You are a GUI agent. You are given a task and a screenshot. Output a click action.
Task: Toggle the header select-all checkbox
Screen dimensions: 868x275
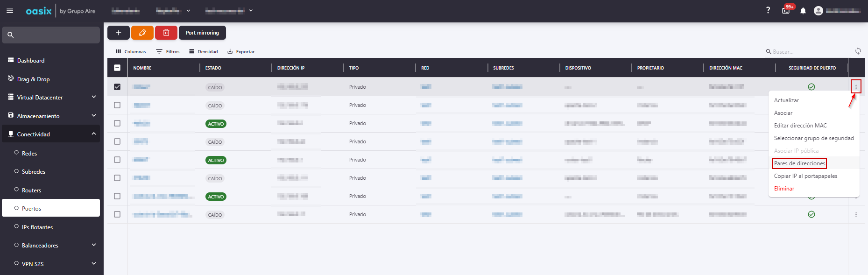pyautogui.click(x=117, y=68)
